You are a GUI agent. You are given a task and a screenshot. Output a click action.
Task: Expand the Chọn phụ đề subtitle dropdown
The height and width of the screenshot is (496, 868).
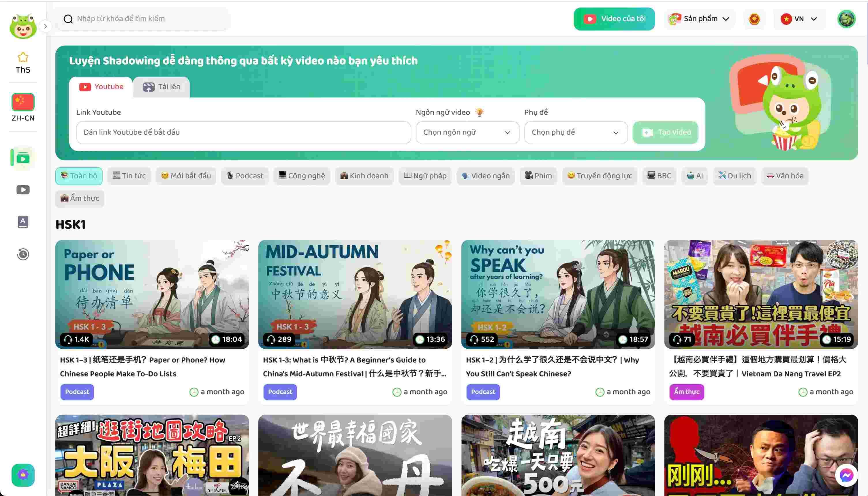[x=575, y=133]
